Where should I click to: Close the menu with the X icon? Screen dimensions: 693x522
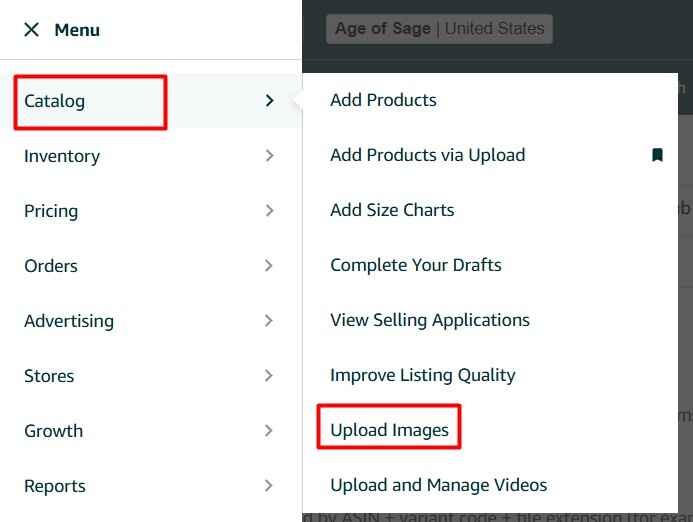click(x=31, y=30)
